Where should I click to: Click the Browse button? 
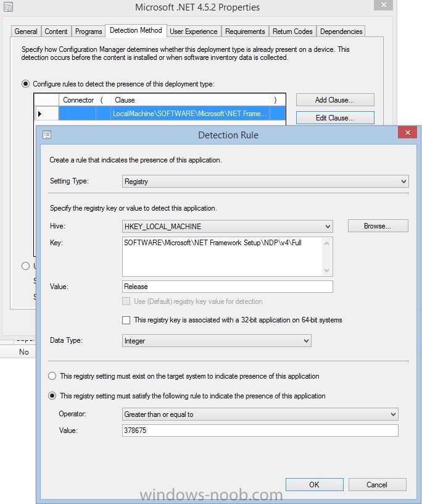(378, 226)
